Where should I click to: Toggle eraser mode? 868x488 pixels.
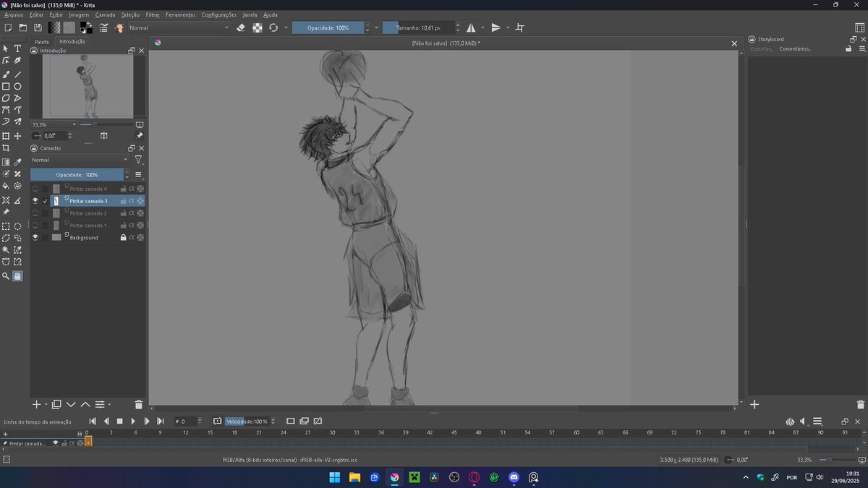pos(242,27)
